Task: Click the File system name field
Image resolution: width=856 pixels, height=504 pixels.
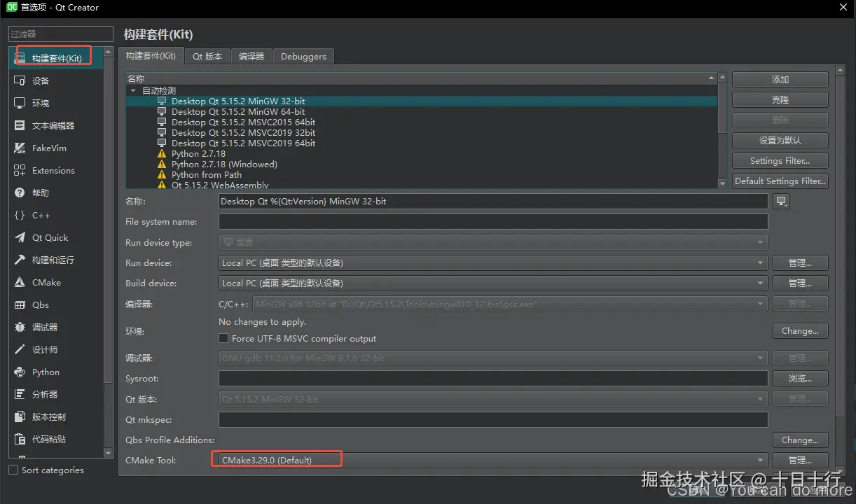Action: (x=493, y=222)
